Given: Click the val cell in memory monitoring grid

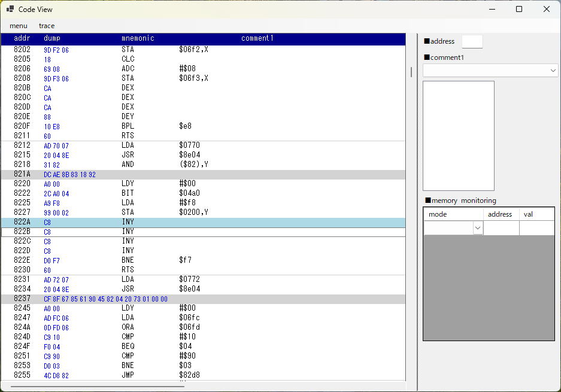Looking at the screenshot, I should click(x=536, y=228).
